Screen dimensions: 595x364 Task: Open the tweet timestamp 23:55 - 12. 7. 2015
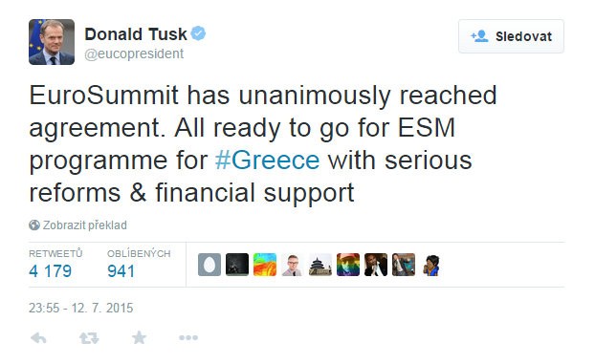point(80,308)
